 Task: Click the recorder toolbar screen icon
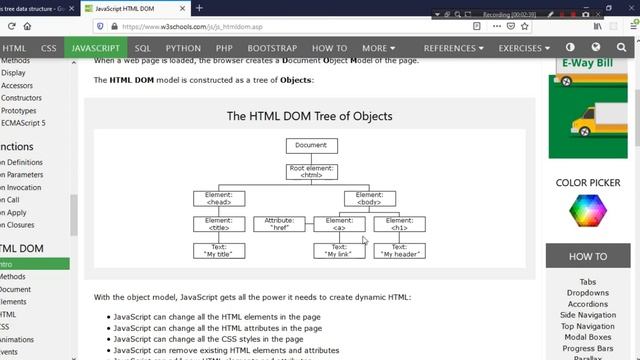pyautogui.click(x=468, y=14)
